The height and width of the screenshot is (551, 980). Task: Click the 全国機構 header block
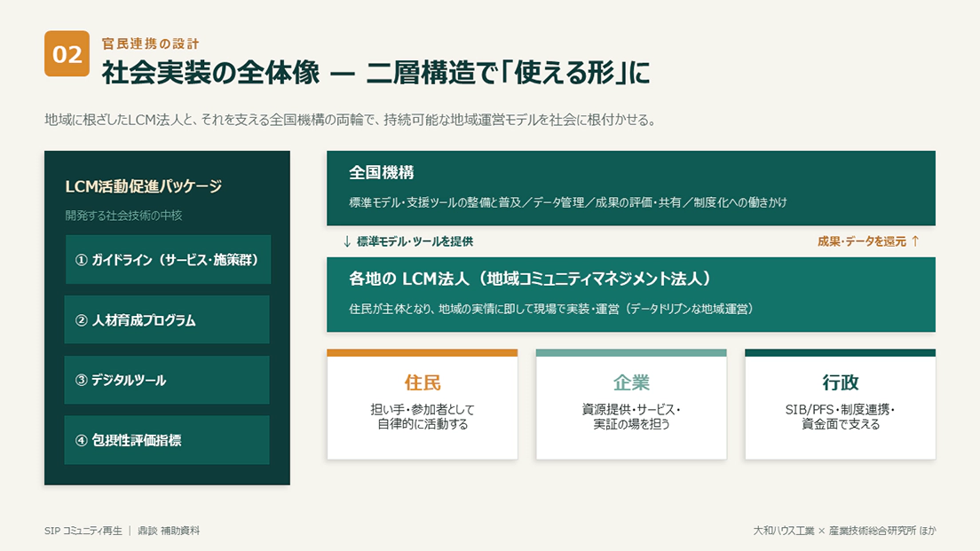tap(630, 188)
